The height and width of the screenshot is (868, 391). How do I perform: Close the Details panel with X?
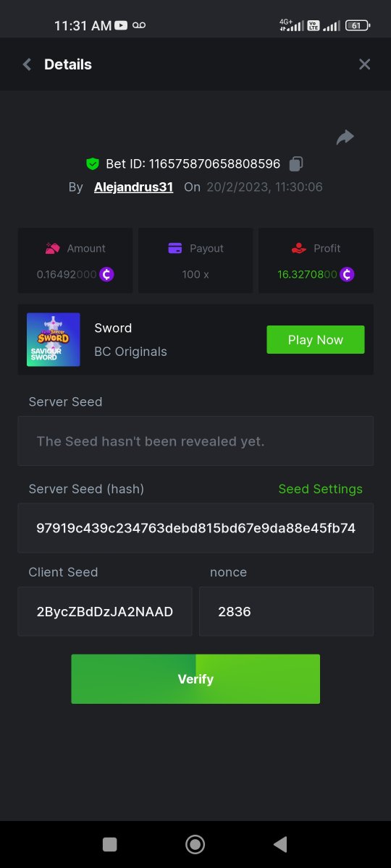pyautogui.click(x=365, y=64)
